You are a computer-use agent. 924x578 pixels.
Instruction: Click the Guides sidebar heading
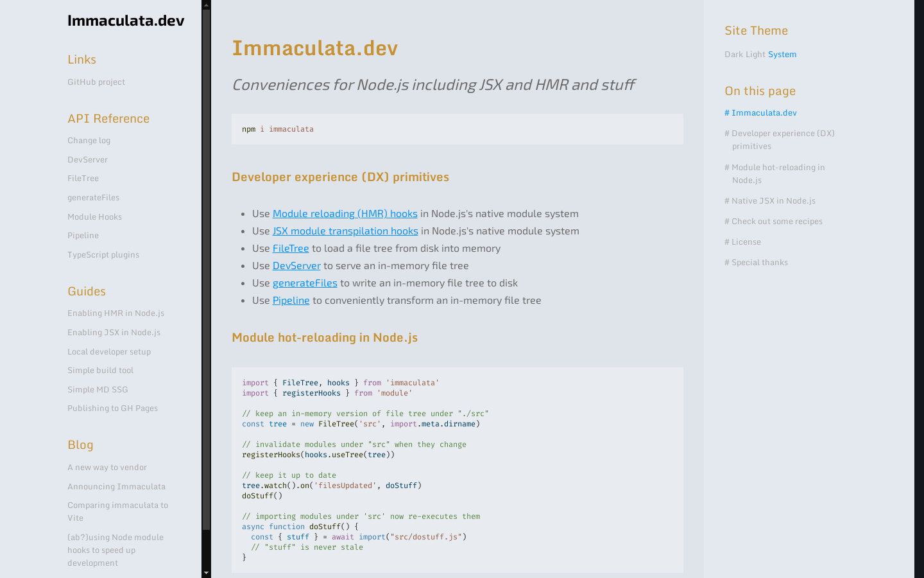[x=87, y=292]
